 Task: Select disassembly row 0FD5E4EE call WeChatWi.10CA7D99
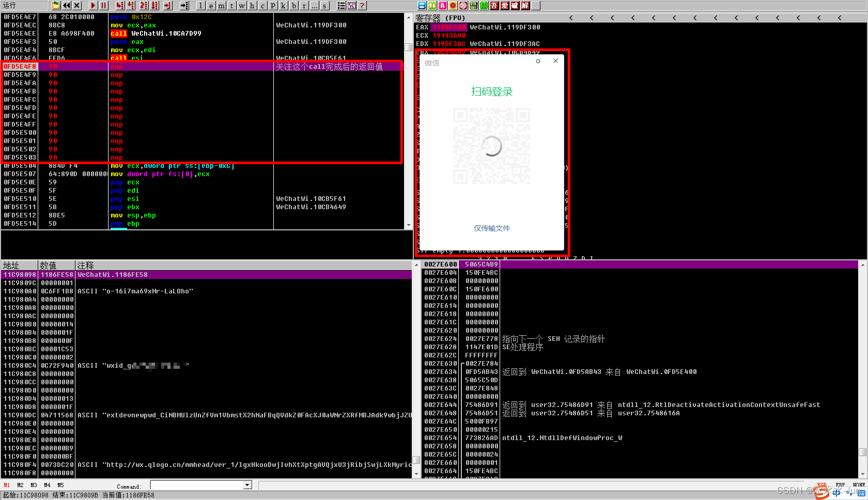203,34
